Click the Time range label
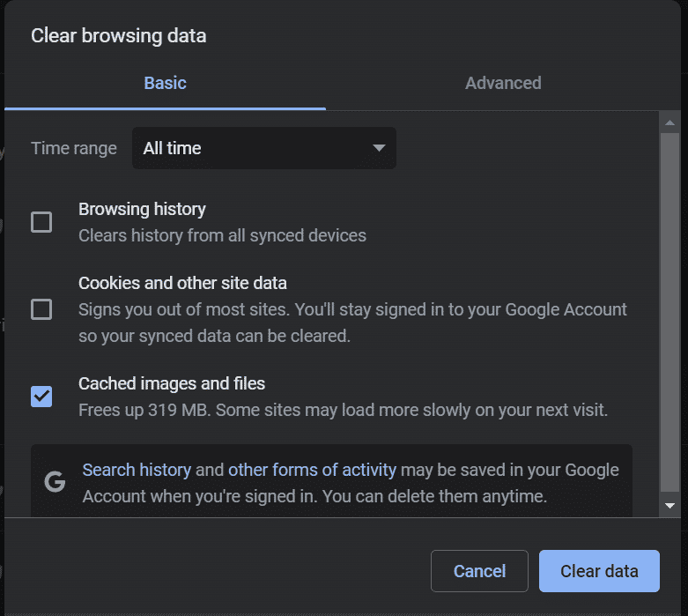688x616 pixels. pyautogui.click(x=74, y=148)
